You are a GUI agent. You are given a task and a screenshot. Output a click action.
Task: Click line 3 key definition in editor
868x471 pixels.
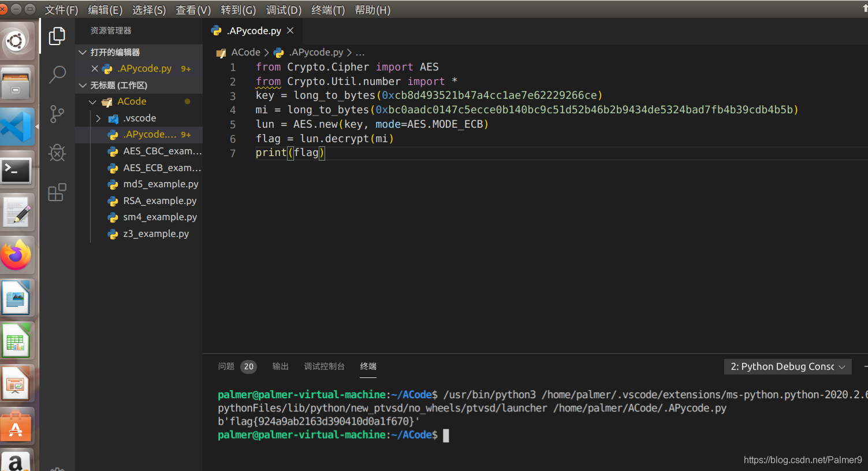point(429,95)
